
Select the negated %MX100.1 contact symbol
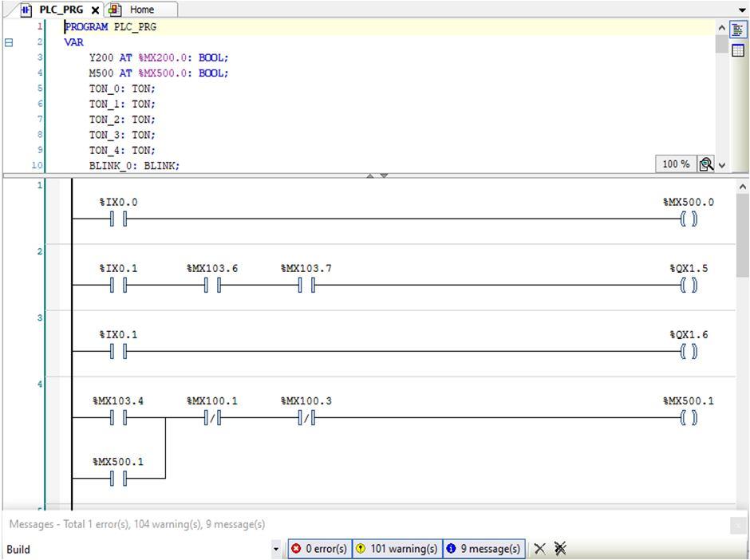click(212, 418)
